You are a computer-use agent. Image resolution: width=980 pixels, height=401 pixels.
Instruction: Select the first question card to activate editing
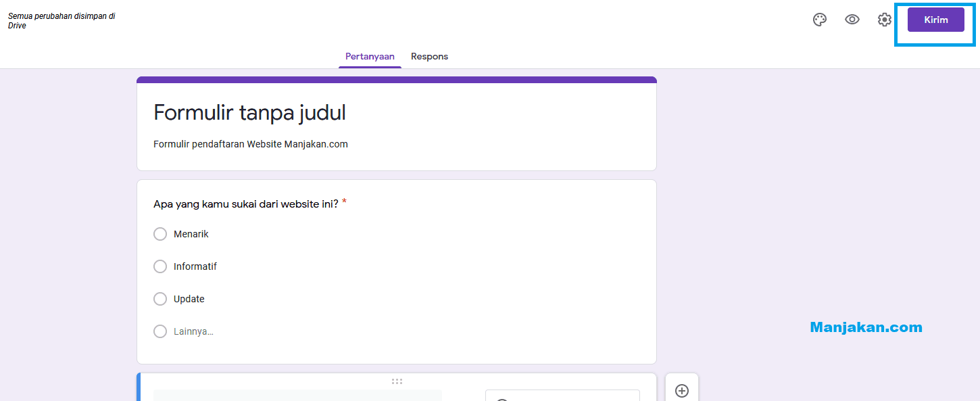(396, 270)
